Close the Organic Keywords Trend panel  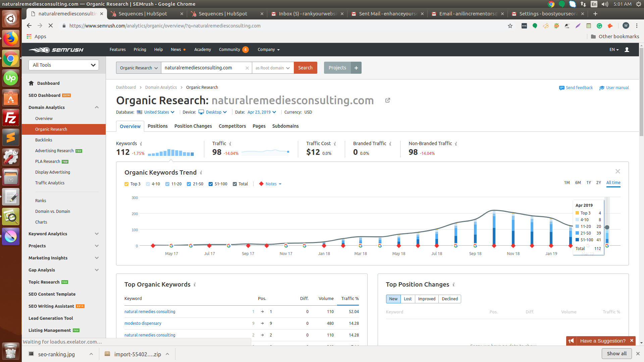(618, 171)
